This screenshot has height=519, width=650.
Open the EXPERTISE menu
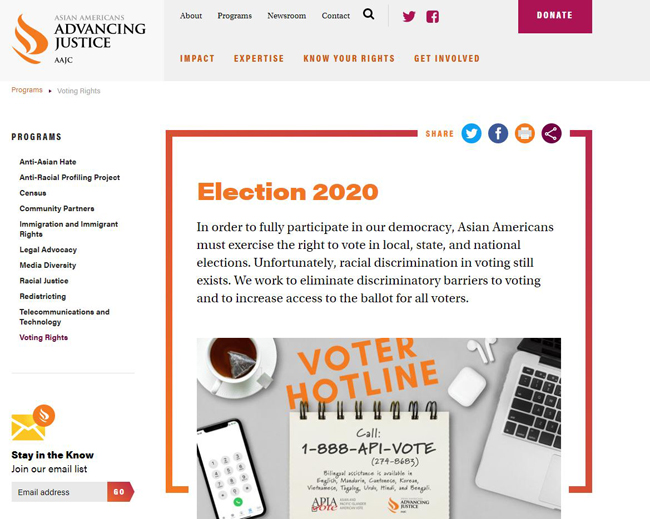[259, 58]
